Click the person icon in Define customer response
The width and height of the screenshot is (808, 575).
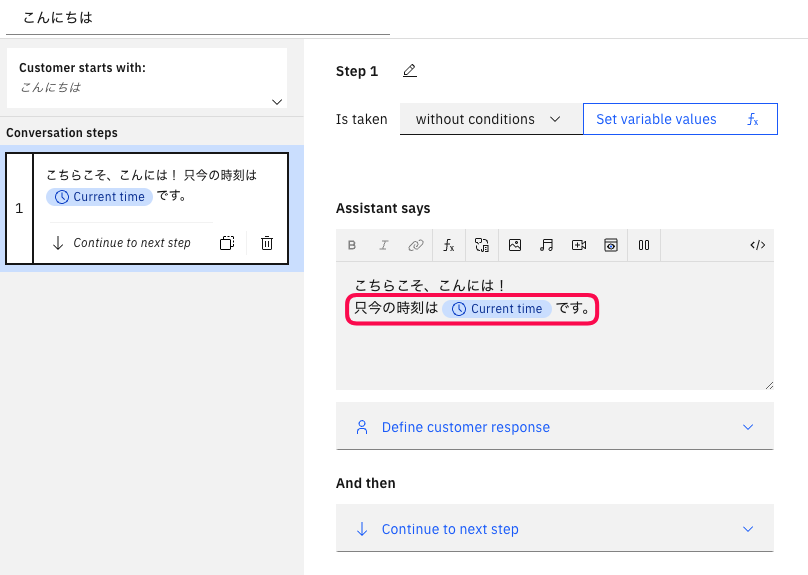[x=362, y=427]
